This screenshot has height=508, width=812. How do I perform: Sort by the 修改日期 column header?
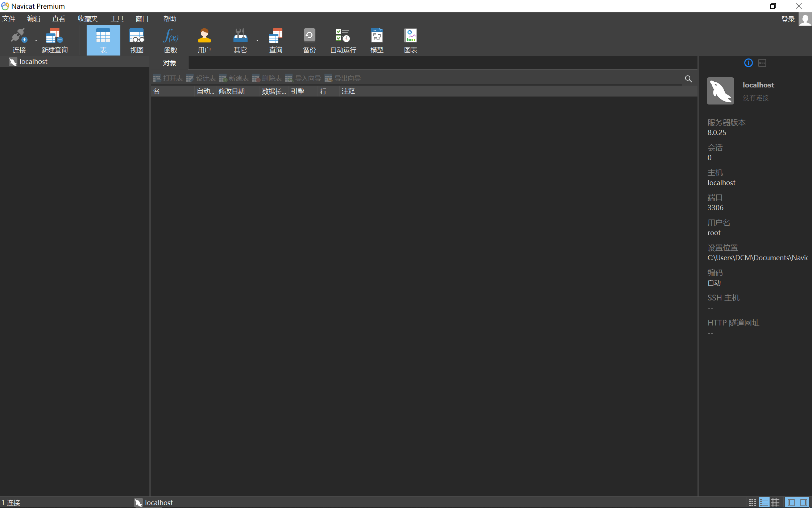point(238,91)
